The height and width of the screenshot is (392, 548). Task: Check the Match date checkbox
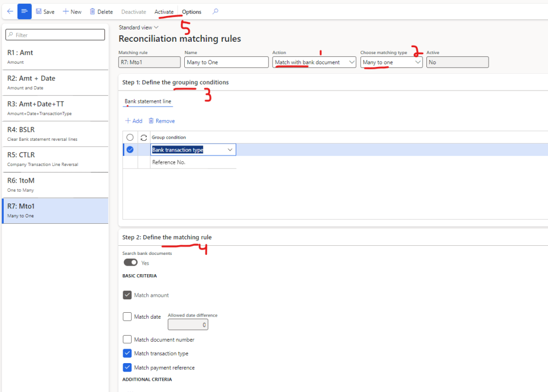click(x=127, y=316)
